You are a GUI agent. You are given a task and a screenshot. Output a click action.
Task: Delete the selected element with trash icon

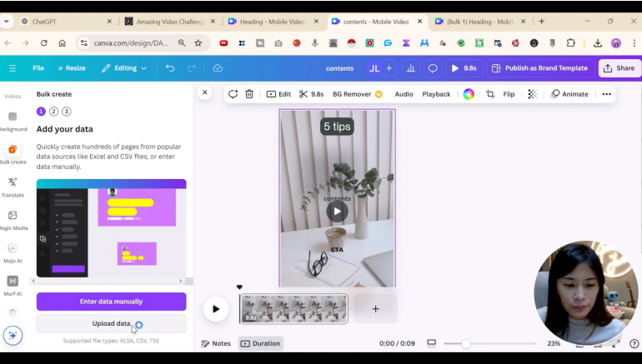(x=249, y=94)
